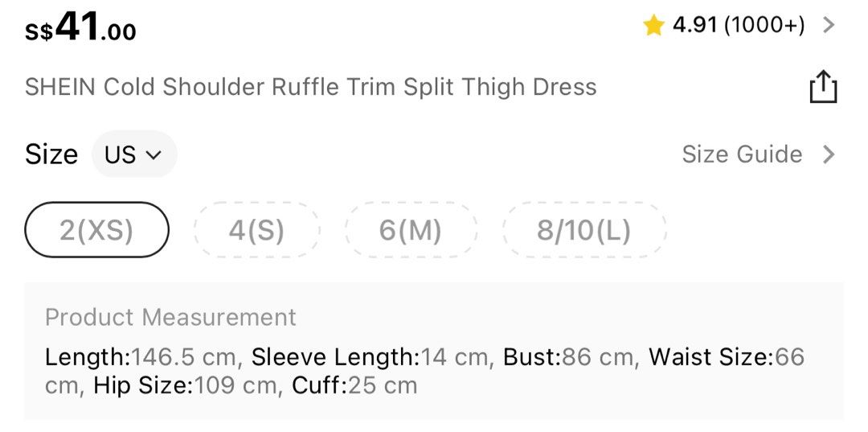This screenshot has height=432, width=868.
Task: Choose size 6(M)
Action: tap(410, 230)
